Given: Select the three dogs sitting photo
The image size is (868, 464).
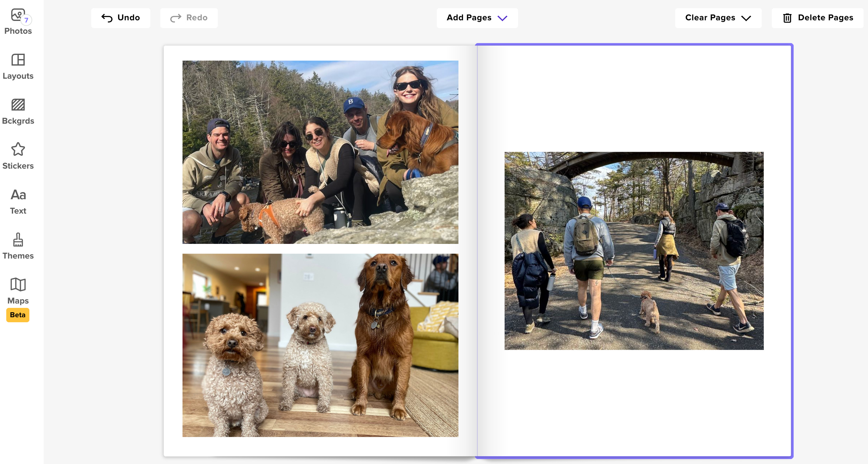Looking at the screenshot, I should coord(320,345).
